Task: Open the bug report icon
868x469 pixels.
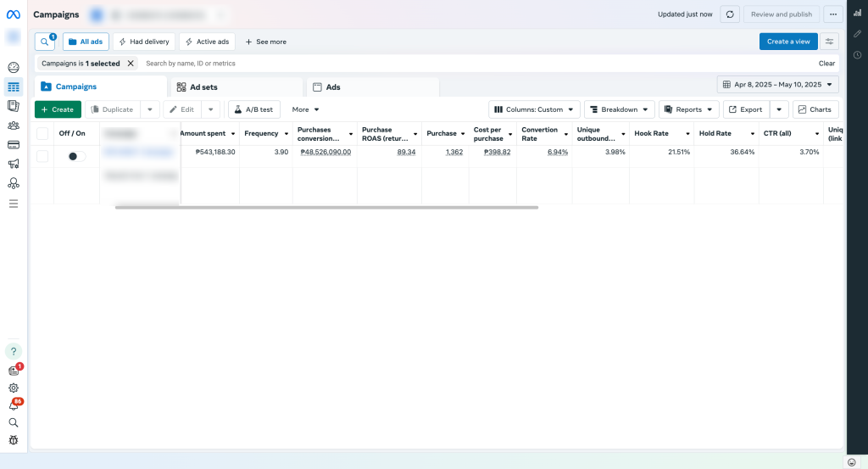Action: (x=13, y=440)
